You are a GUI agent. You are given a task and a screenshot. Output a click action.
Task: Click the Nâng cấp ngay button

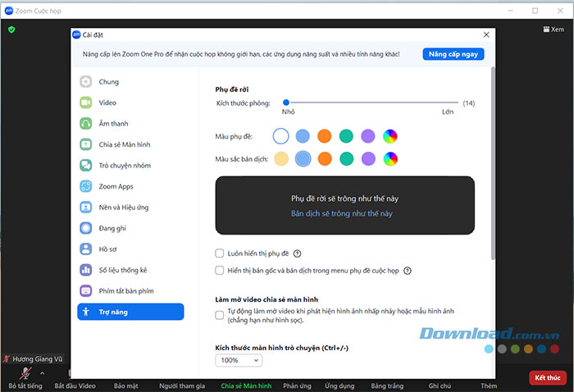(453, 54)
